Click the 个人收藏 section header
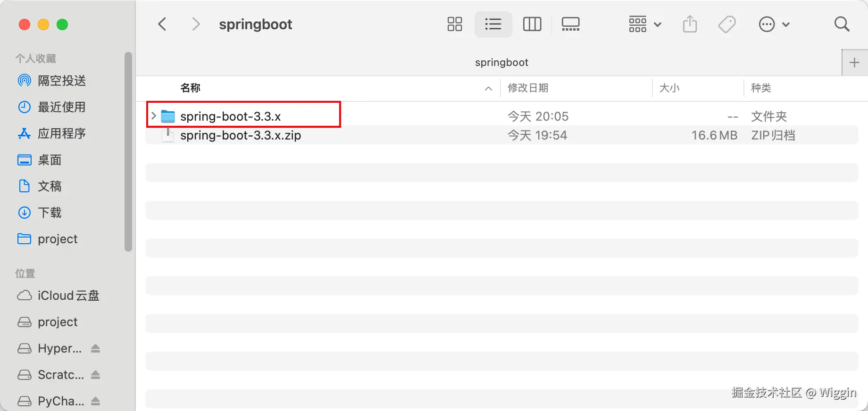Image resolution: width=868 pixels, height=411 pixels. [x=35, y=58]
